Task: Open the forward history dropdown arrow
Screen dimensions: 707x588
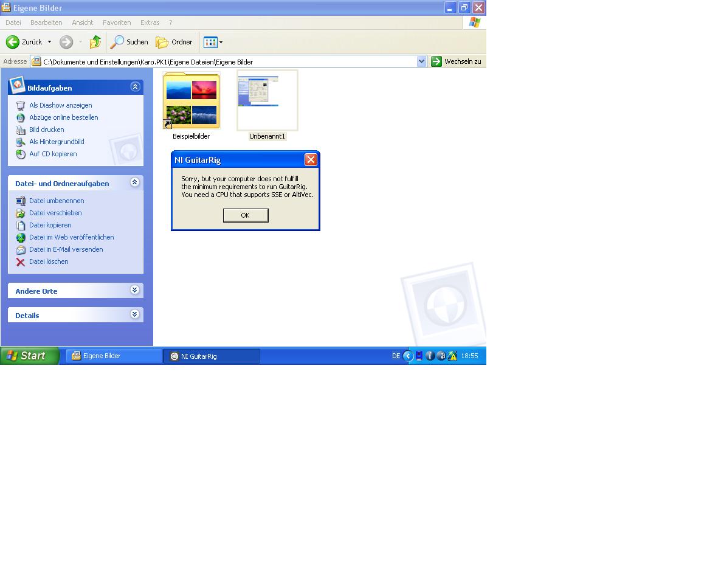Action: tap(80, 42)
